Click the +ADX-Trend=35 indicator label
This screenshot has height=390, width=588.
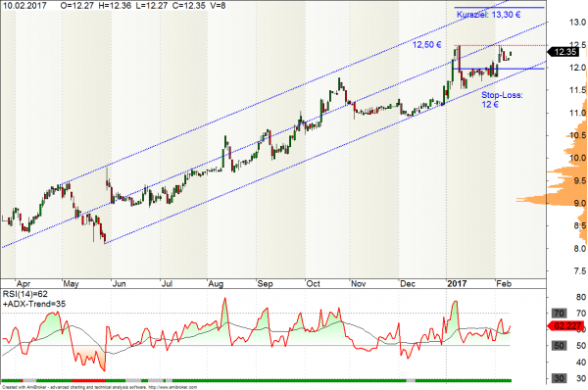(34, 304)
